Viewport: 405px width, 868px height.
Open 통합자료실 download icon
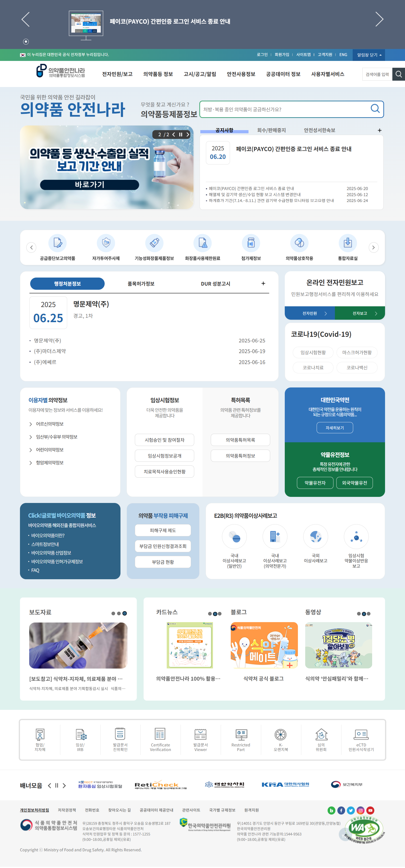point(347,243)
